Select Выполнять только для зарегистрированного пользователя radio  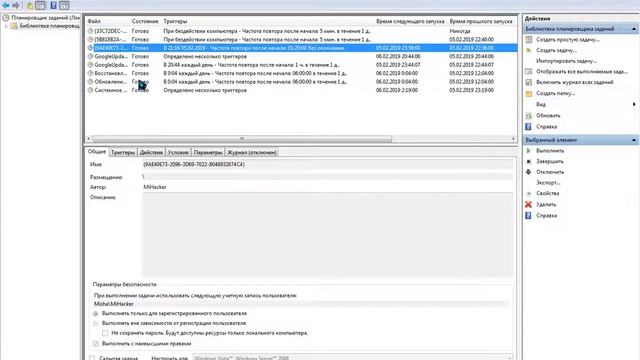point(96,313)
